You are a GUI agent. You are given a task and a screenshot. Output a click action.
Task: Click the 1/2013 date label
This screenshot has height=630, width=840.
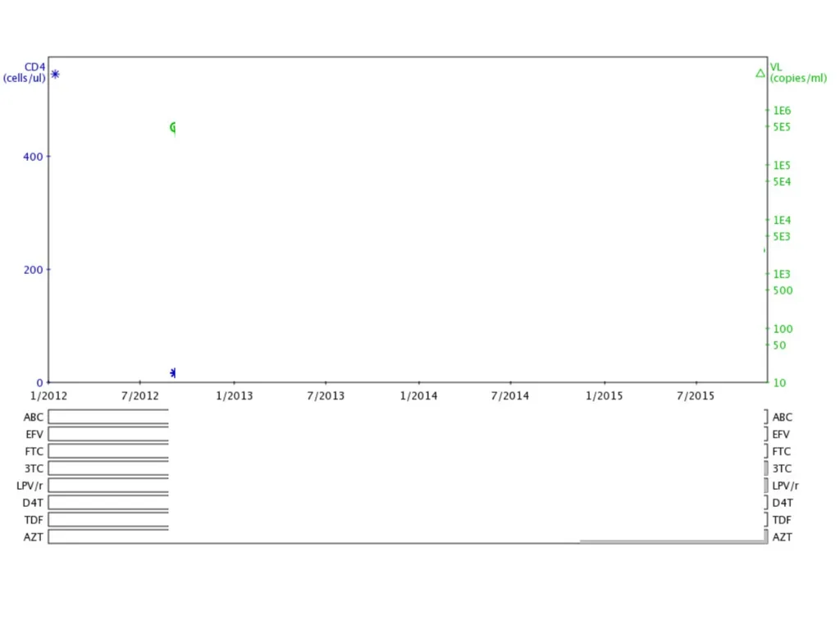(234, 396)
